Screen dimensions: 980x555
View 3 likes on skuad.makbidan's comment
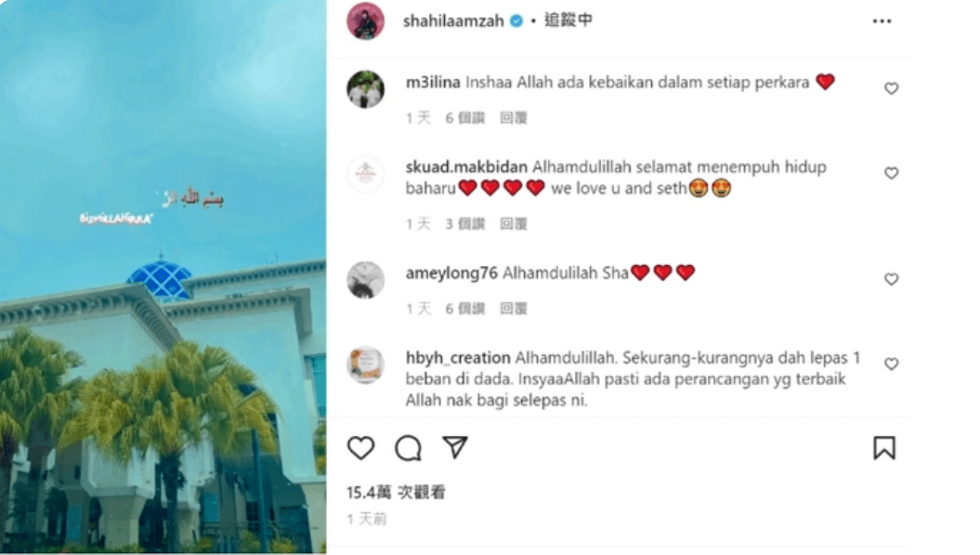point(465,224)
